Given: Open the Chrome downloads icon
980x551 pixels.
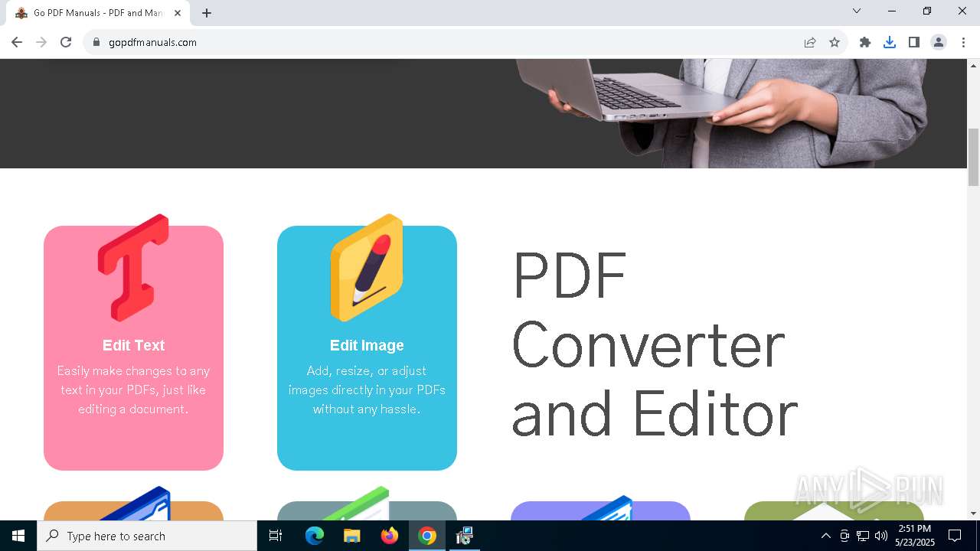Looking at the screenshot, I should tap(890, 42).
